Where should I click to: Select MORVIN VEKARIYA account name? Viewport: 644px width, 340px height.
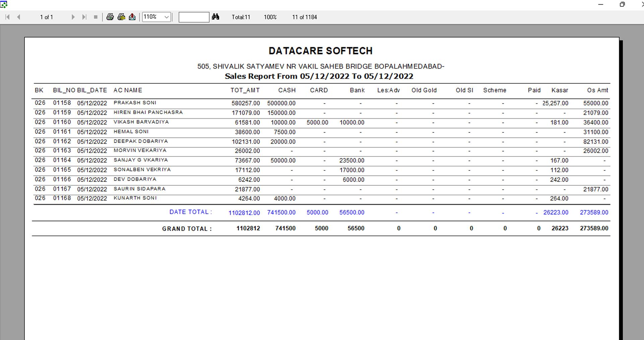(x=140, y=151)
